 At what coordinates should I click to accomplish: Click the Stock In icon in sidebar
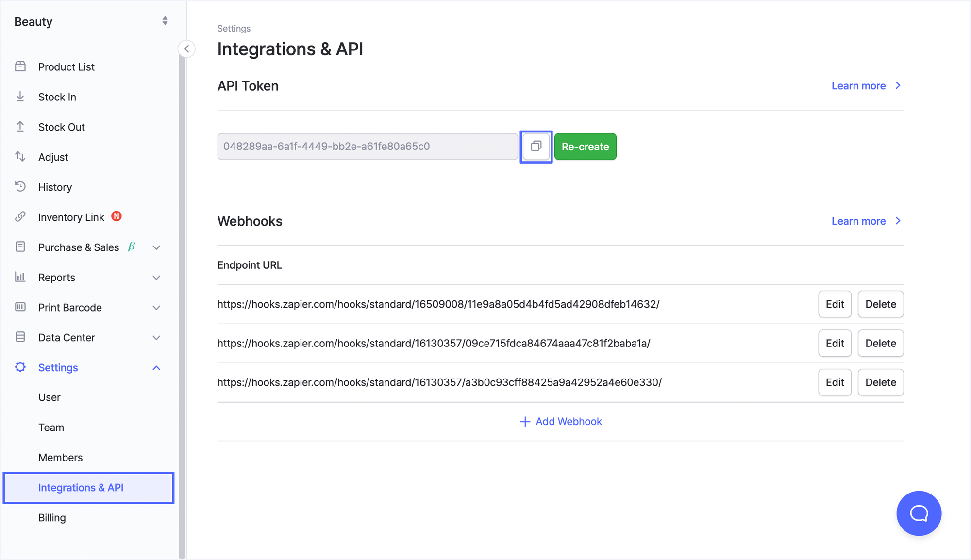coord(21,97)
